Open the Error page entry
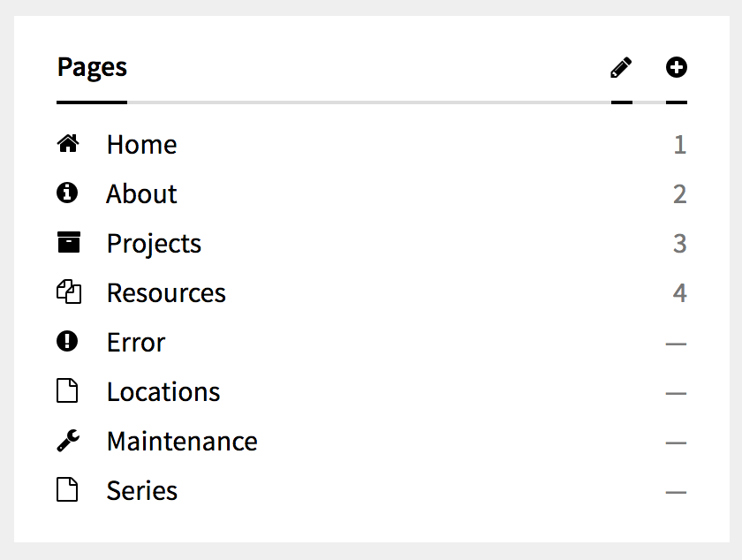 [x=136, y=343]
